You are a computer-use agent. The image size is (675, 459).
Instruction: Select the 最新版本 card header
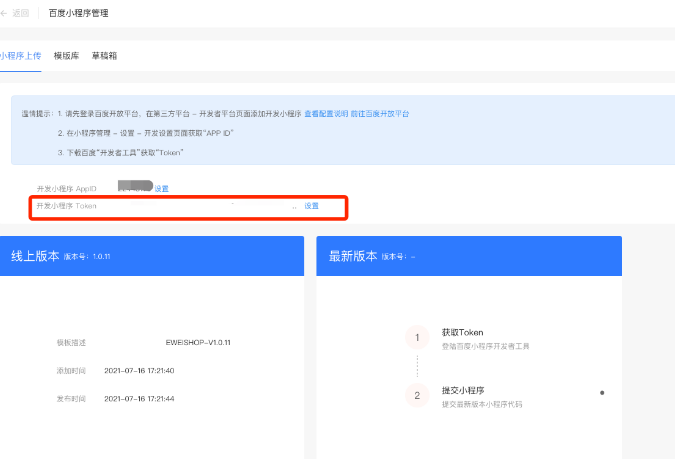click(x=469, y=256)
